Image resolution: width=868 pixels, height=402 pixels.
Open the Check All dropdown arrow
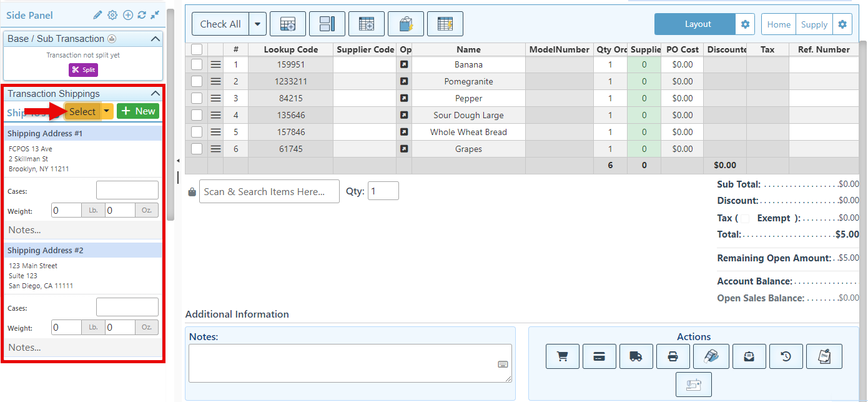tap(258, 24)
